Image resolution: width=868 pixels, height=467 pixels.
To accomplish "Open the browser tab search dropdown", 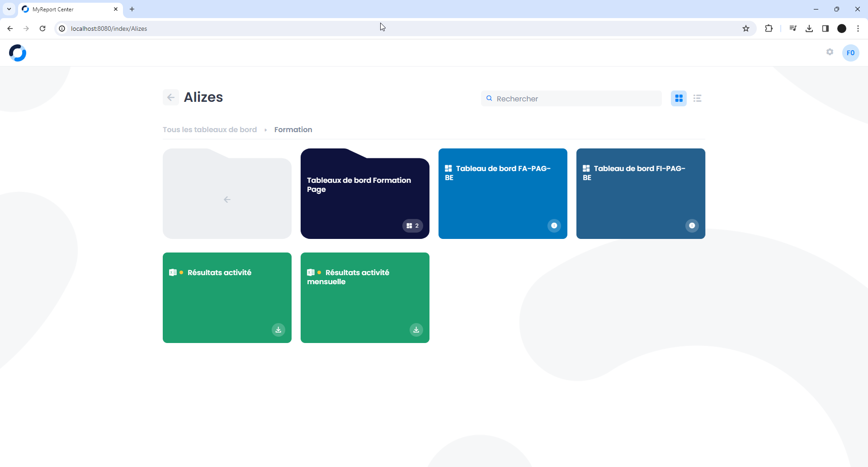I will click(x=9, y=9).
